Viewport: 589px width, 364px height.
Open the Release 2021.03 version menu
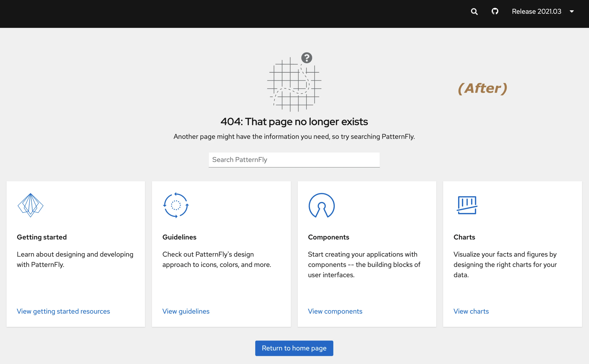point(537,12)
